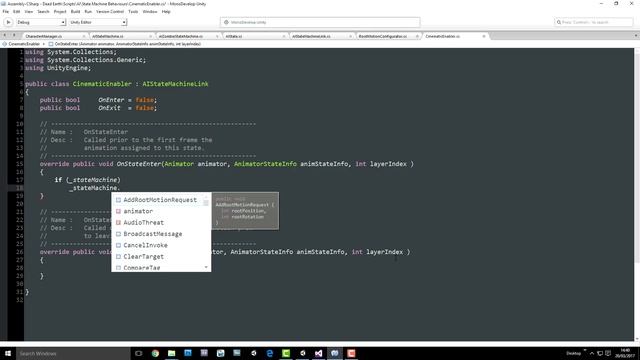Open the green taskbar application icon

pos(286,353)
